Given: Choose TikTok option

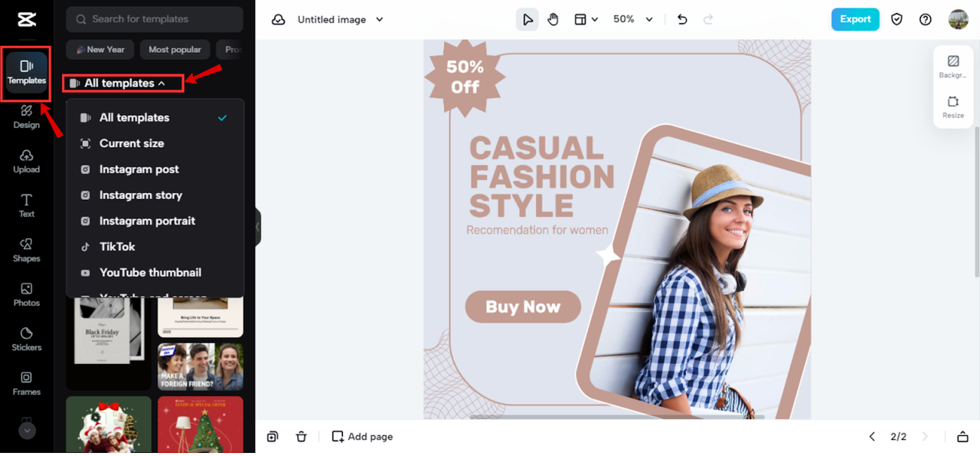Looking at the screenshot, I should click(155, 247).
